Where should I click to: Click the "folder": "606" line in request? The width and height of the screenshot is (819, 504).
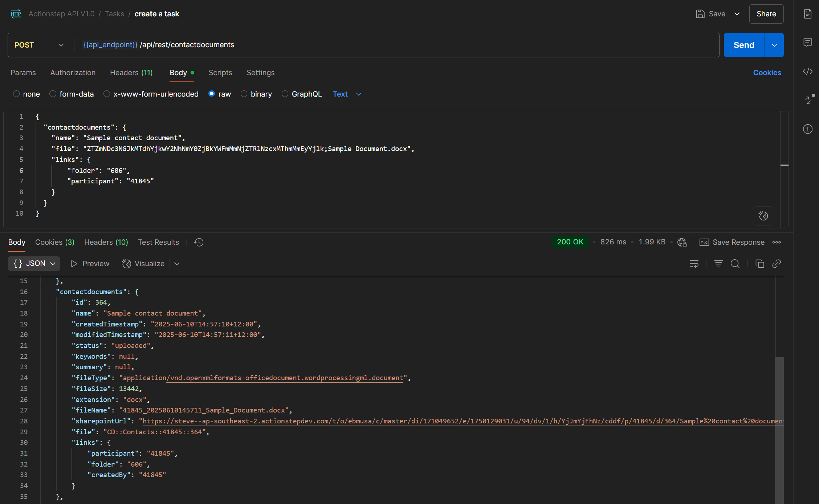[98, 170]
